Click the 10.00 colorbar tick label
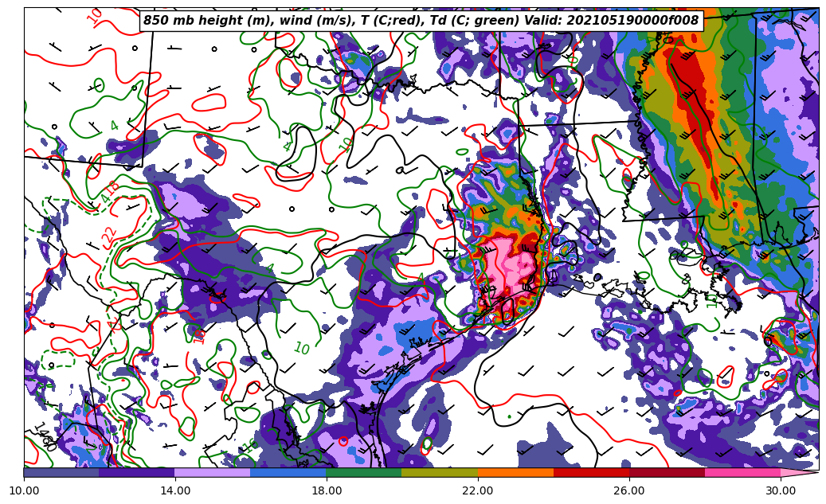This screenshot has height=504, width=826. pos(24,490)
